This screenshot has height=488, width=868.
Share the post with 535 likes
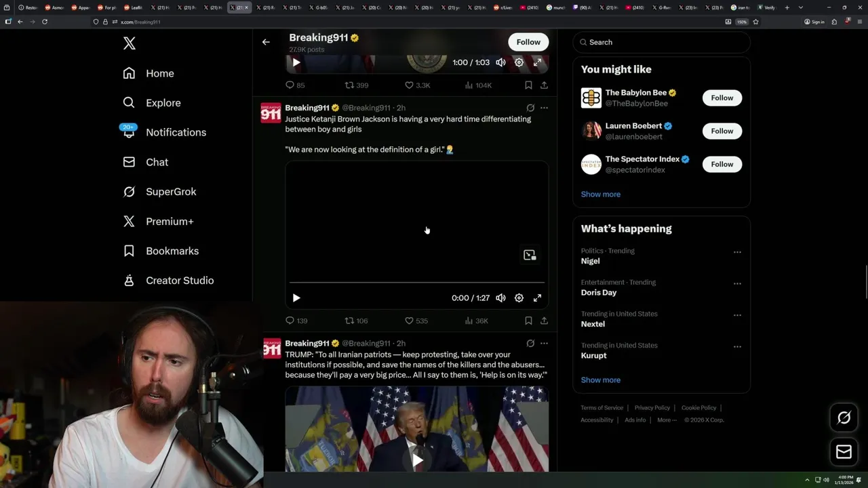pos(544,321)
